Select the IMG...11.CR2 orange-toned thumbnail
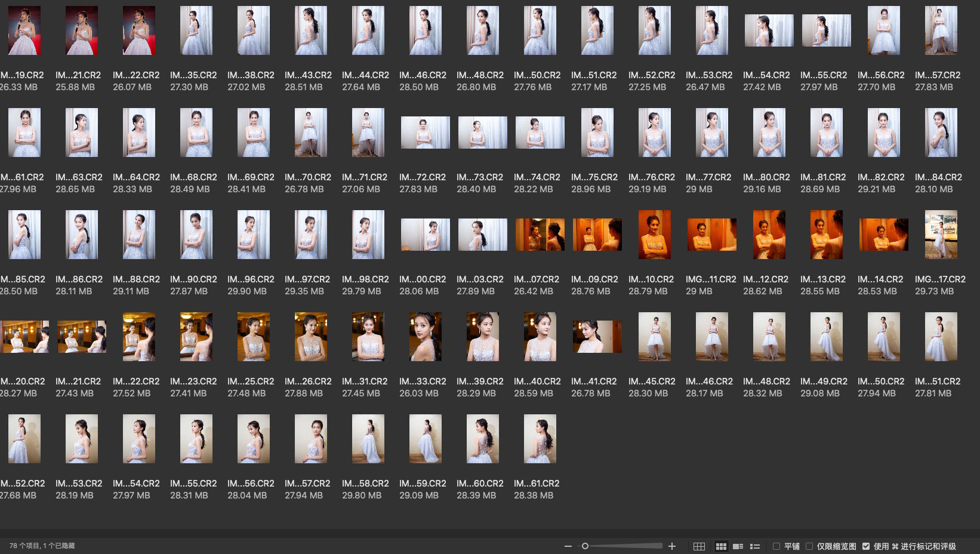Image resolution: width=980 pixels, height=554 pixels. [x=711, y=235]
